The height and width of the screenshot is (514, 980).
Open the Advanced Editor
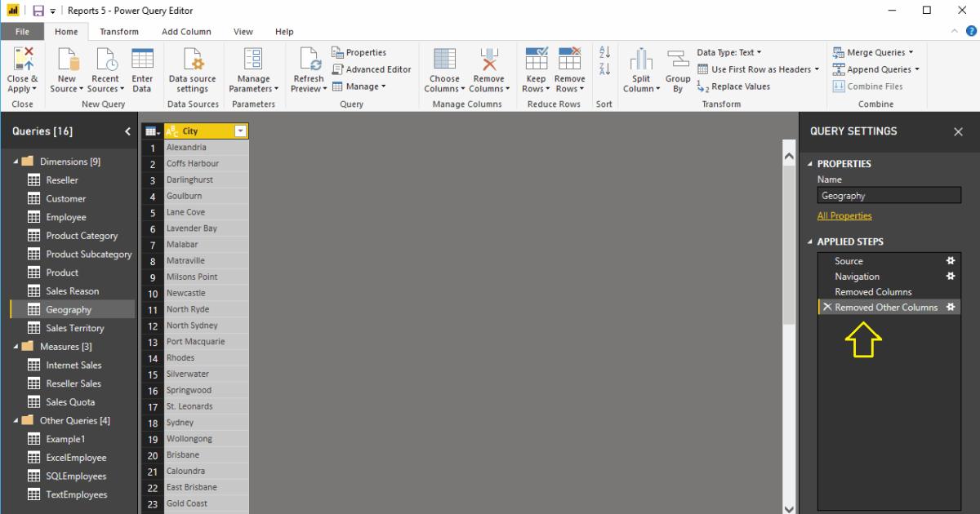(x=372, y=69)
